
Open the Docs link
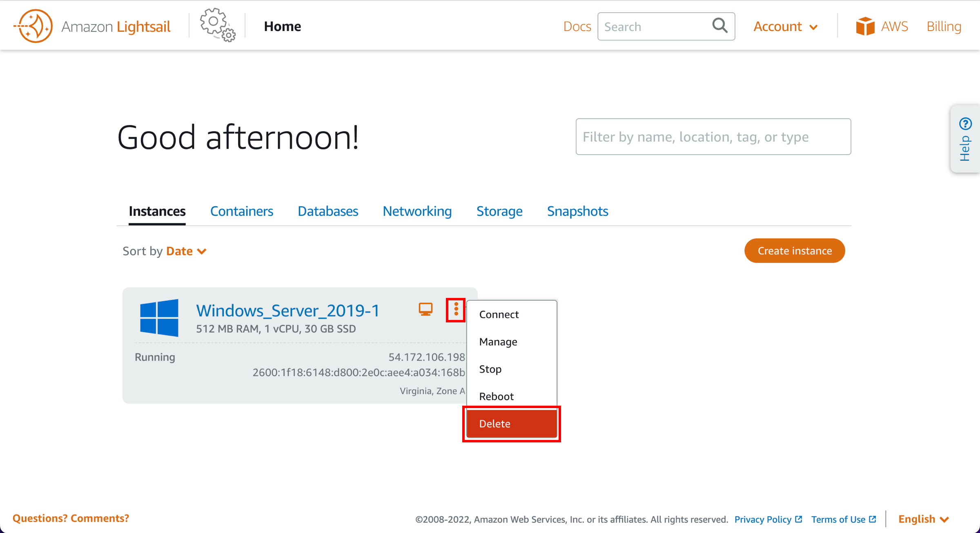[x=577, y=27]
